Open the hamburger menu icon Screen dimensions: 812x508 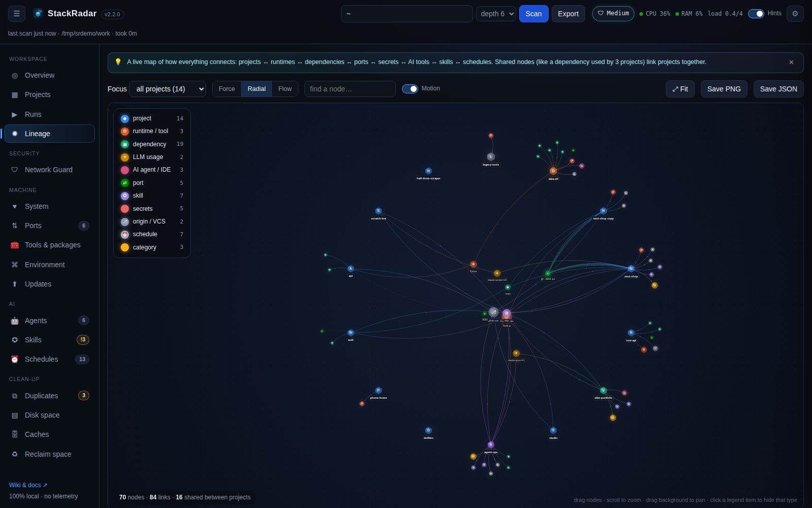coord(17,14)
